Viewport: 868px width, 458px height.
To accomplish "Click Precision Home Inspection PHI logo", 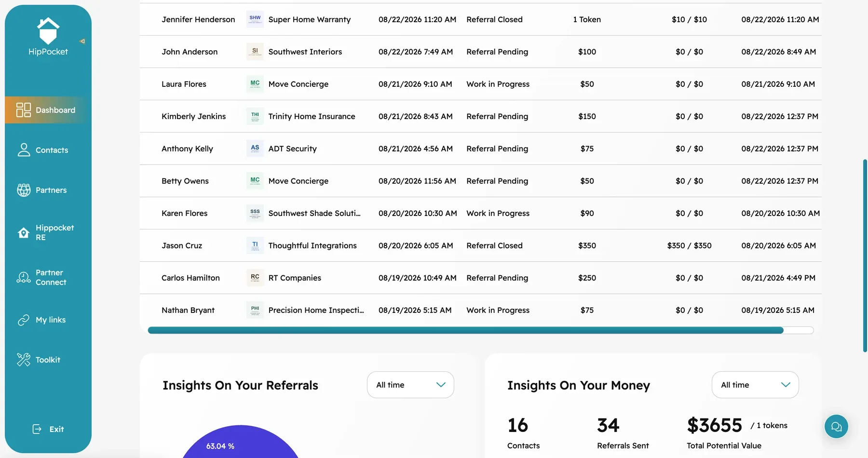I will pyautogui.click(x=255, y=310).
